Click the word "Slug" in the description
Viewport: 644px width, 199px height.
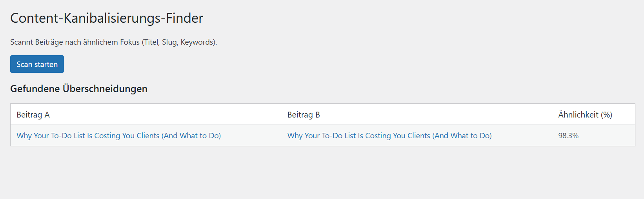(x=169, y=42)
